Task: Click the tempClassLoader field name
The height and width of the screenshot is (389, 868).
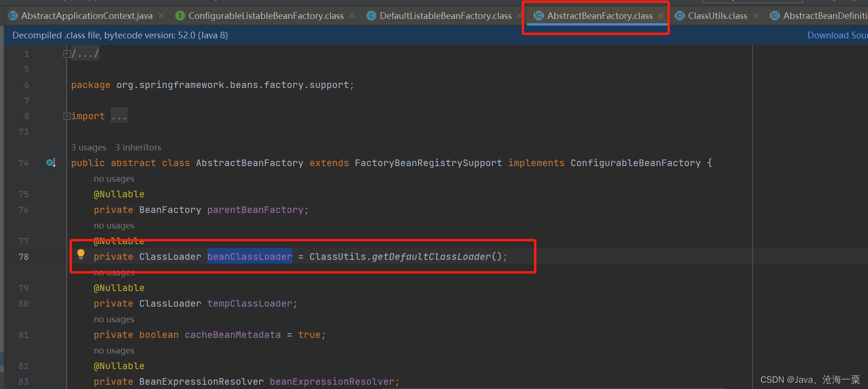Action: tap(250, 303)
